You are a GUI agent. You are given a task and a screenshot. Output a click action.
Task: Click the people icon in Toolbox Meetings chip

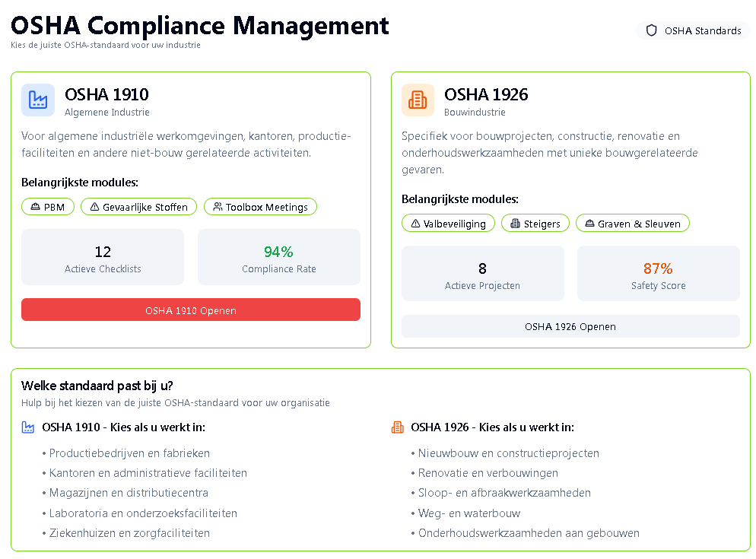[x=218, y=207]
